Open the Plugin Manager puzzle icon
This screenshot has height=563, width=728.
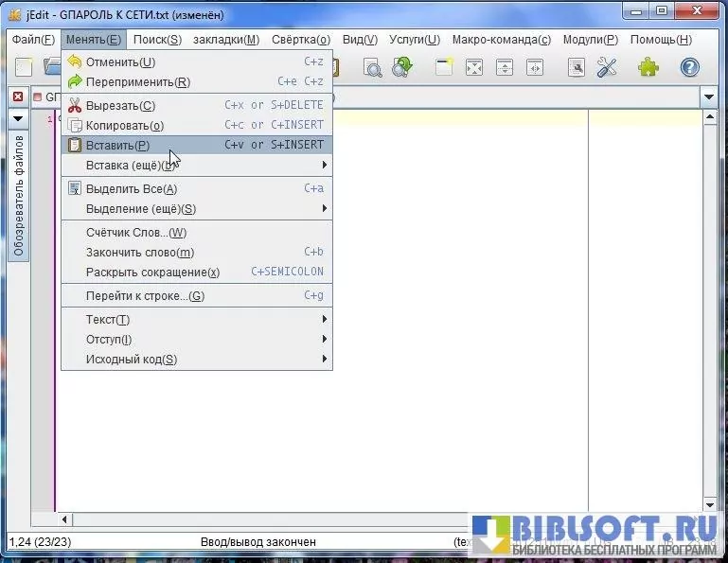click(648, 67)
